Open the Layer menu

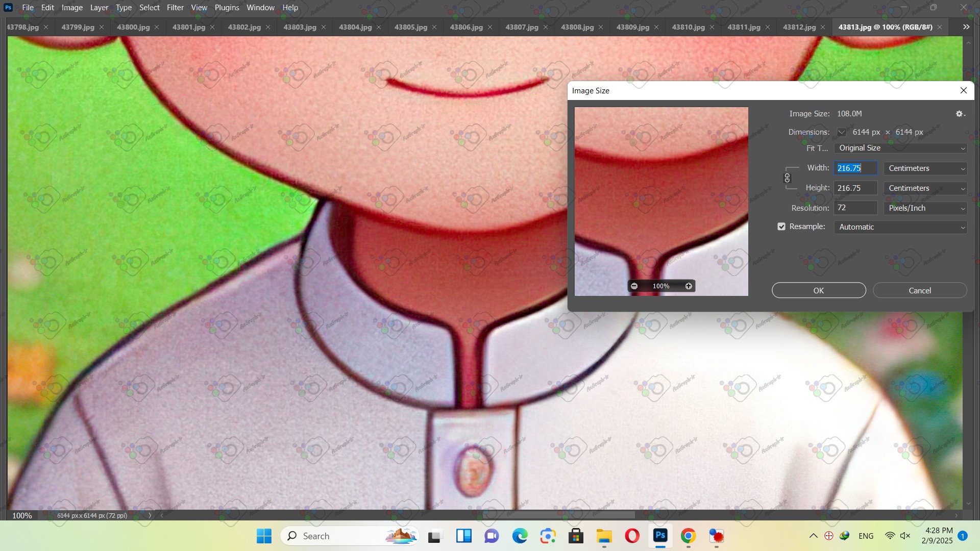(x=99, y=8)
